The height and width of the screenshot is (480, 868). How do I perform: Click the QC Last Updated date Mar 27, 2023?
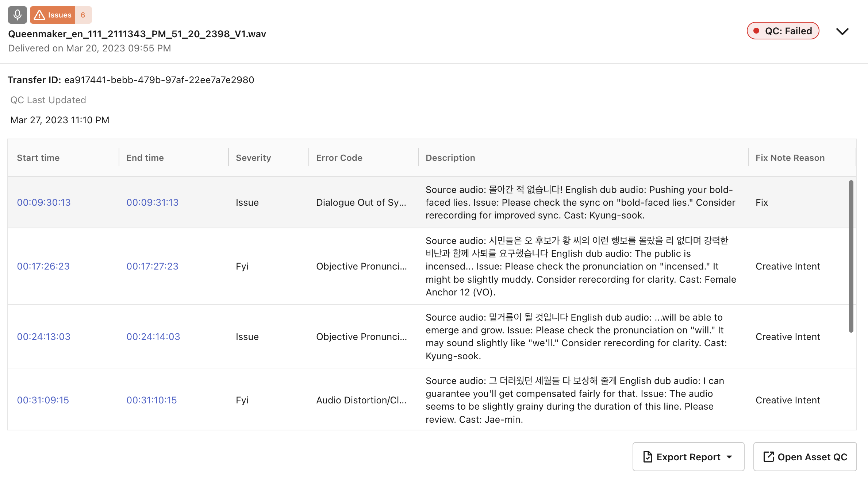60,120
